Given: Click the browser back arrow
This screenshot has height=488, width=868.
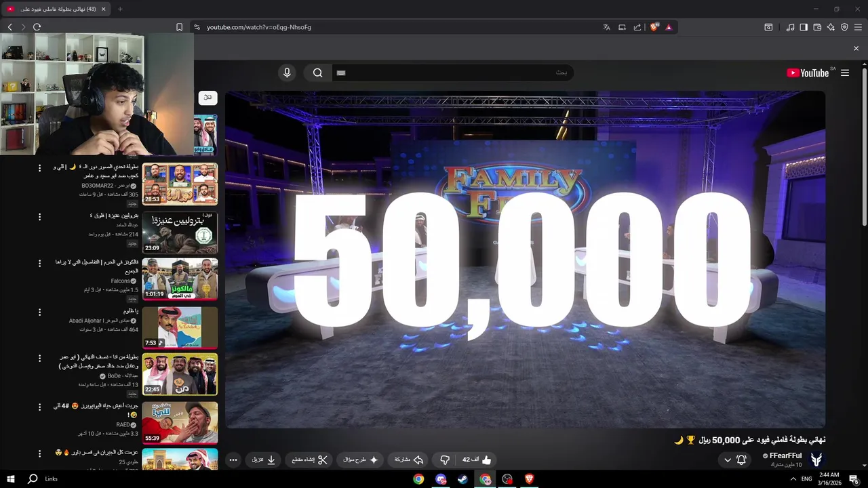Looking at the screenshot, I should (x=9, y=27).
